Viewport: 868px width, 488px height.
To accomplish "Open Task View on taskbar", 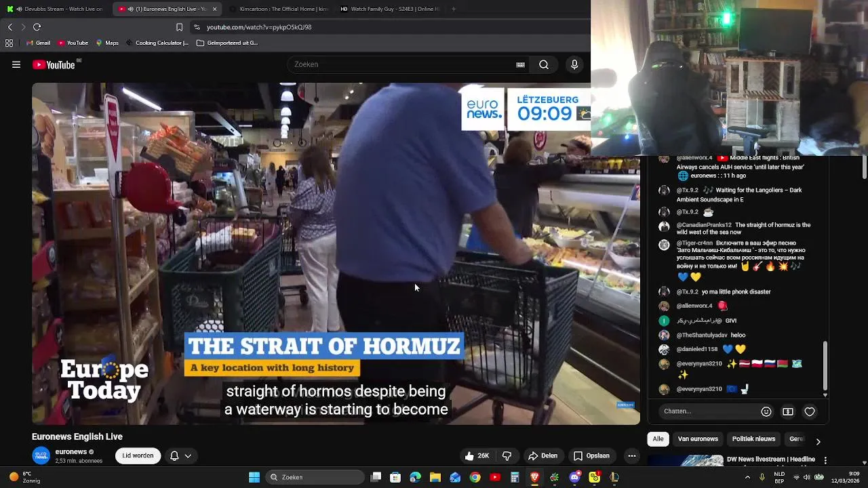I will (x=376, y=477).
